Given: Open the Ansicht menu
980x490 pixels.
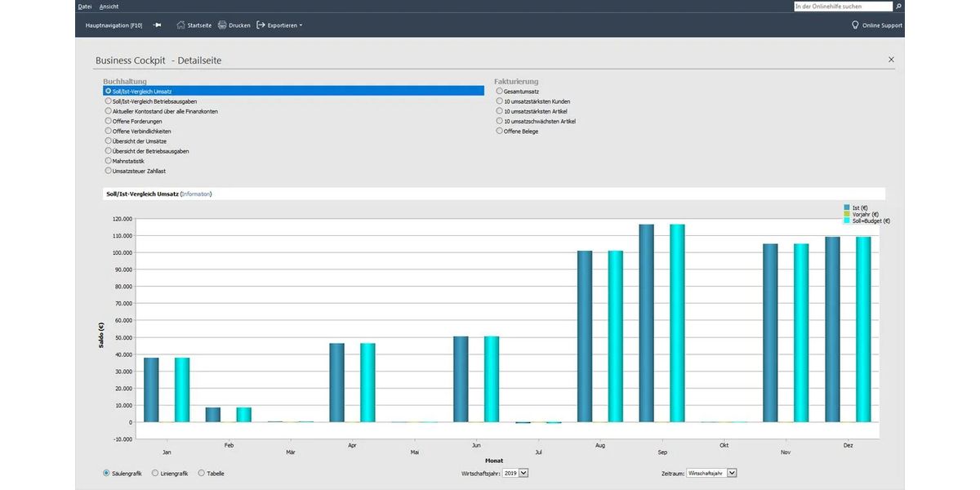Looking at the screenshot, I should click(x=109, y=7).
